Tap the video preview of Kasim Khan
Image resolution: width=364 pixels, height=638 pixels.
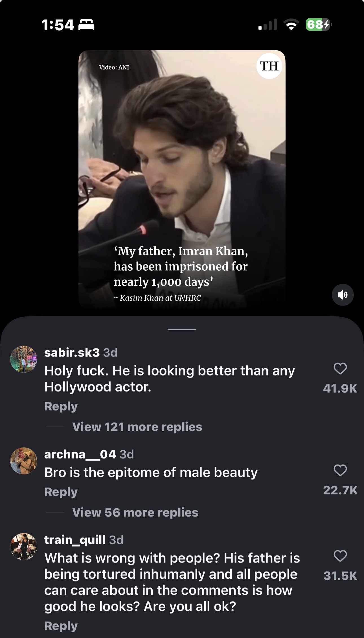click(182, 170)
